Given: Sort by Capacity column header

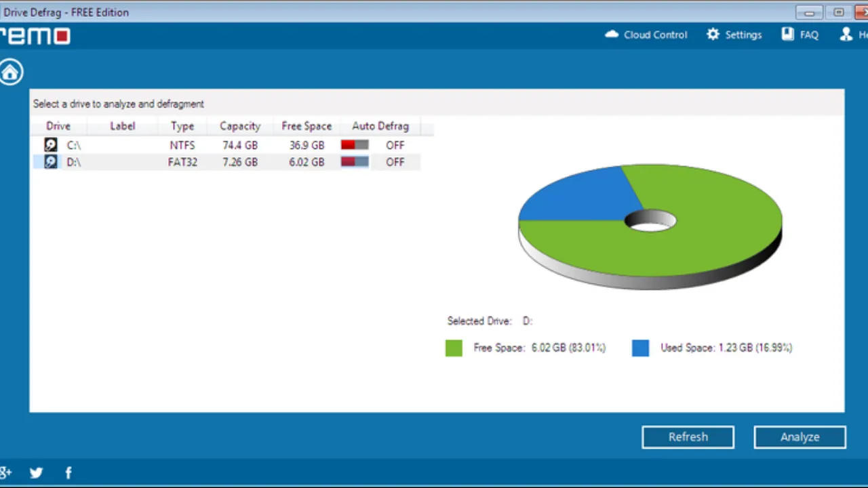Looking at the screenshot, I should point(240,126).
